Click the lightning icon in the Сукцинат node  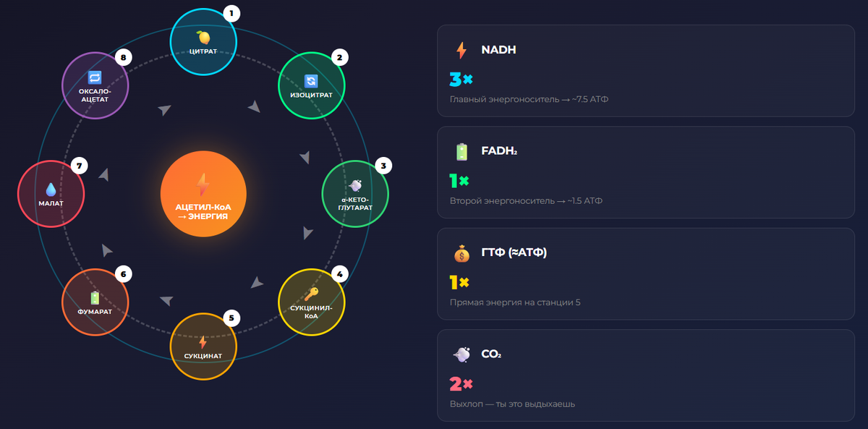(203, 341)
